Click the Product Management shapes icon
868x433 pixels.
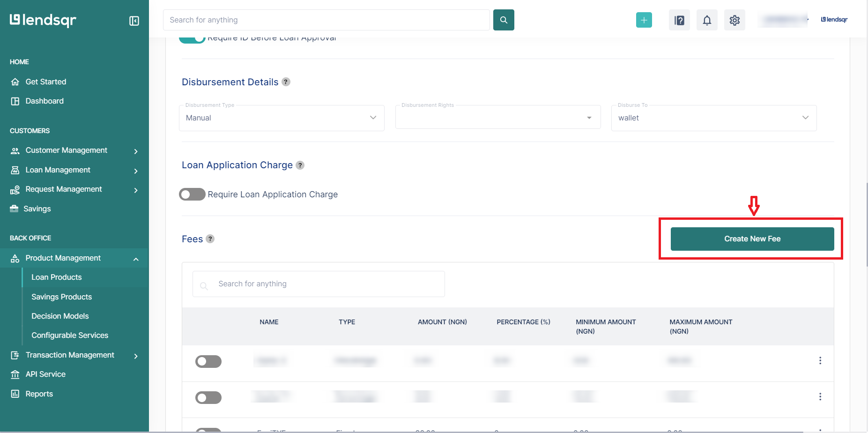click(x=15, y=258)
